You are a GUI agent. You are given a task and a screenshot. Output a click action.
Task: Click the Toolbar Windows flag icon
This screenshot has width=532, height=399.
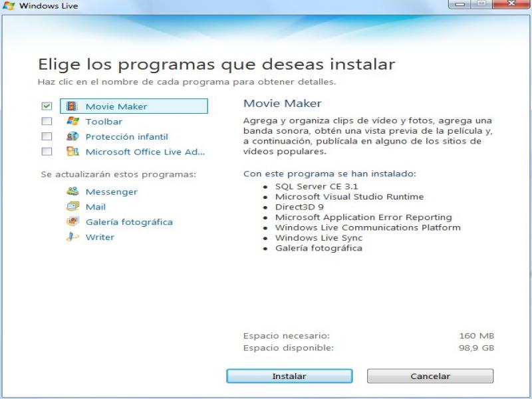(72, 121)
